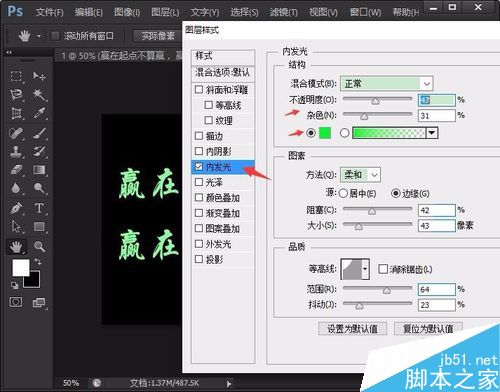Select the Gradient tool
The width and height of the screenshot is (500, 392).
[39, 170]
